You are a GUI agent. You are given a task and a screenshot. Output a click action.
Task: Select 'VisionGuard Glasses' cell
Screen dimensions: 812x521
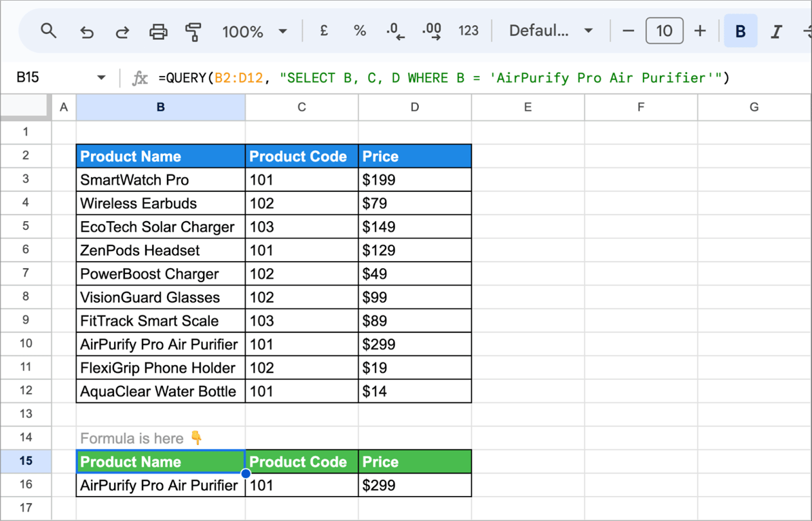coord(160,298)
